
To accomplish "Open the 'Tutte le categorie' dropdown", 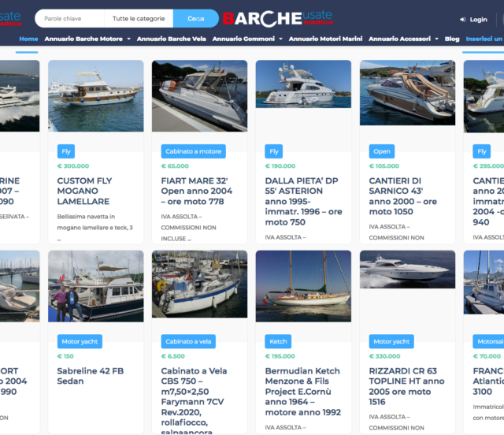I will 139,19.
